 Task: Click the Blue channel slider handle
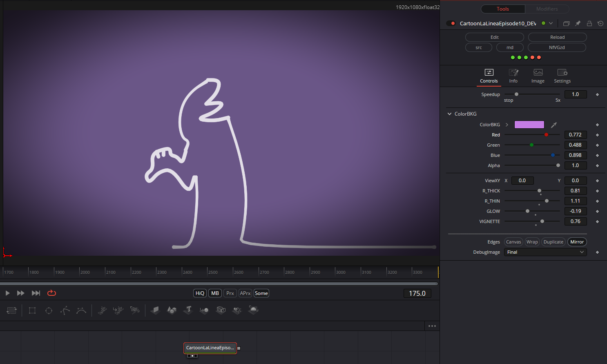pos(553,155)
